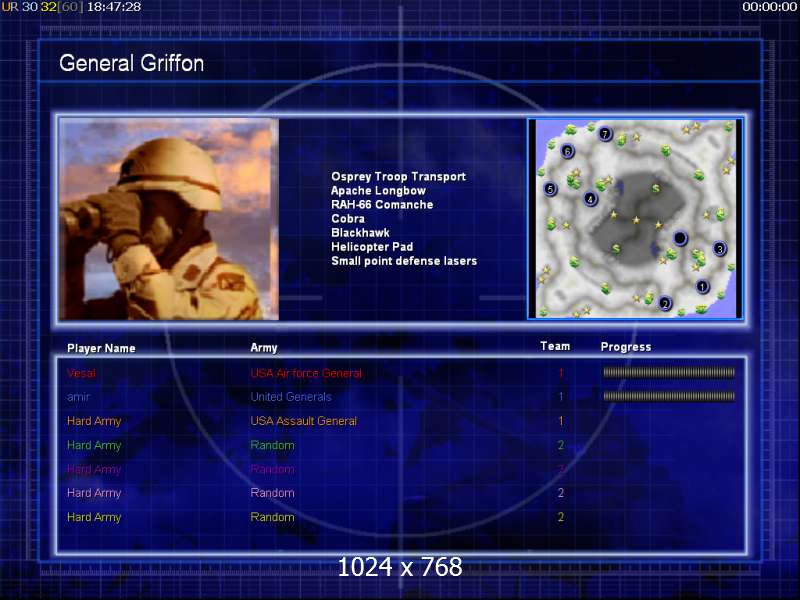The height and width of the screenshot is (600, 800).
Task: Click team number 1 in amir's row
Action: pyautogui.click(x=561, y=397)
